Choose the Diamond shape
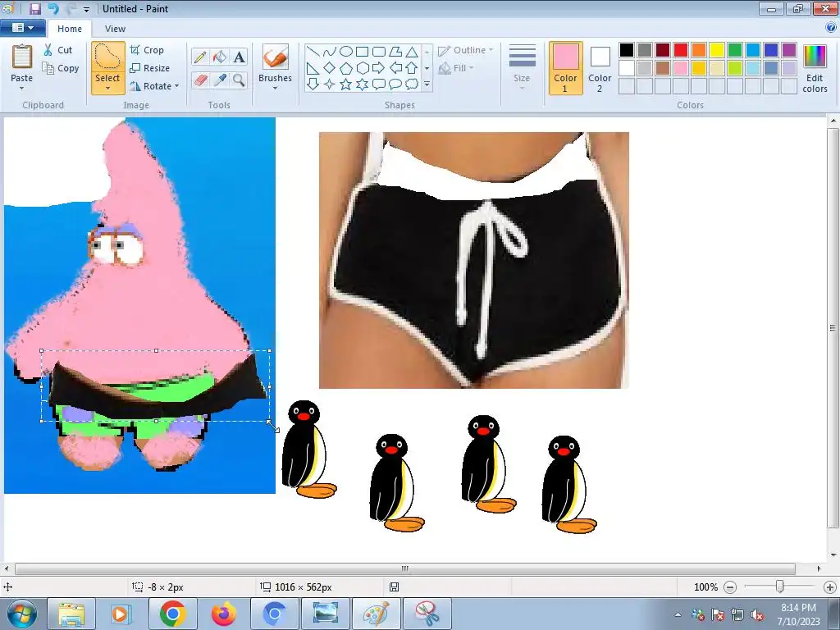840x630 pixels. (330, 68)
